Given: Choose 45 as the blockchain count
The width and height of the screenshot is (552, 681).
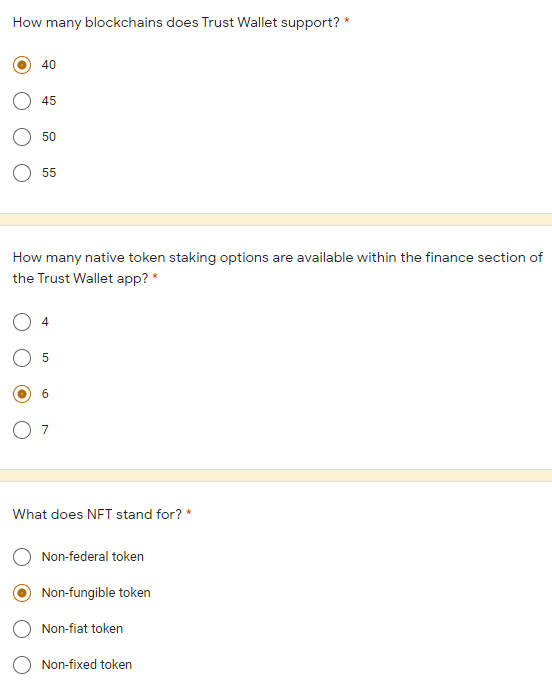Looking at the screenshot, I should pyautogui.click(x=22, y=101).
